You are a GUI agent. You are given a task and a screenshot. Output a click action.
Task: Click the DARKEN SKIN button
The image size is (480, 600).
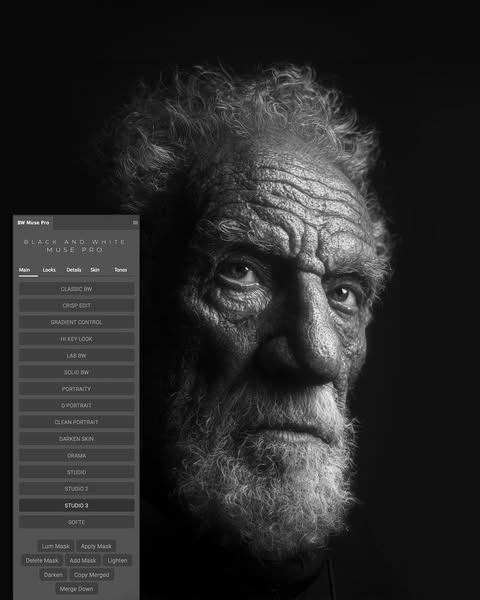77,439
